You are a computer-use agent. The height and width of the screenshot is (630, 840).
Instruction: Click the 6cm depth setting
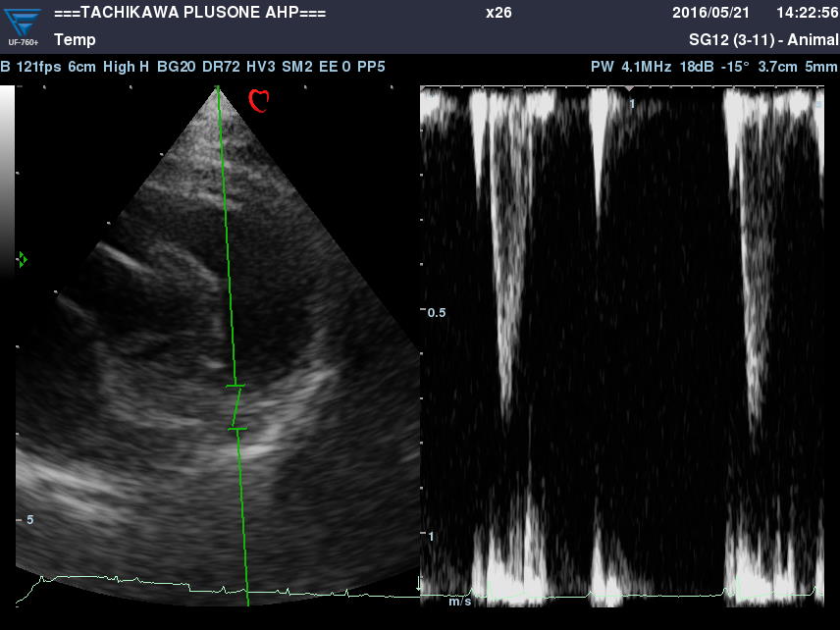click(80, 67)
